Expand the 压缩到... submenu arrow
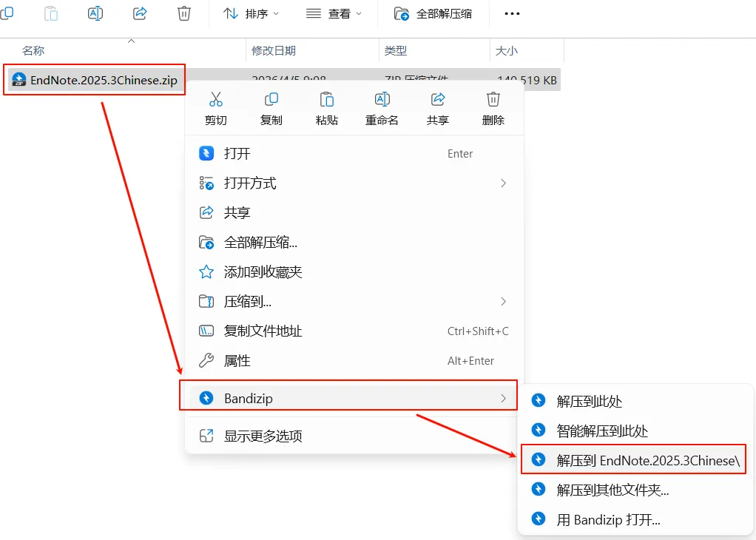 (x=503, y=301)
